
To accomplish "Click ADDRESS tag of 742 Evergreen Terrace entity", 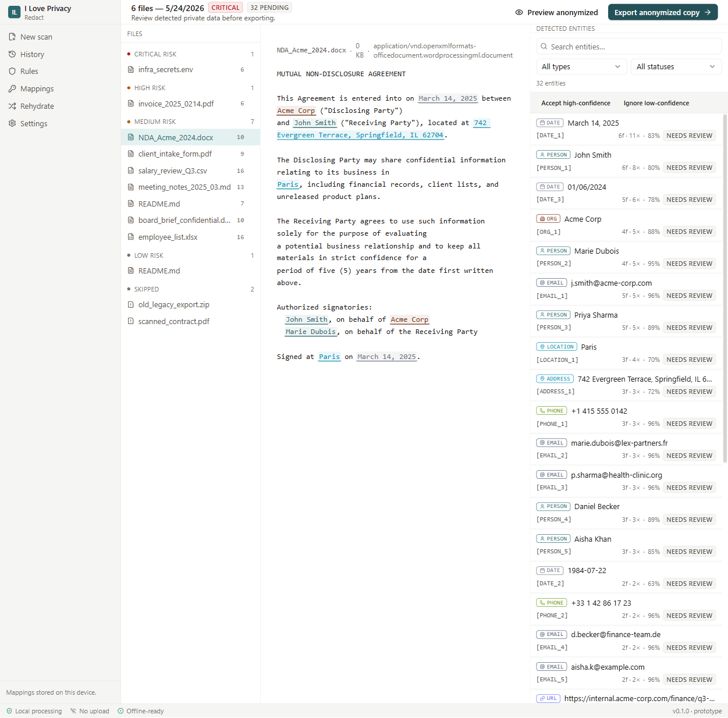I will click(555, 379).
